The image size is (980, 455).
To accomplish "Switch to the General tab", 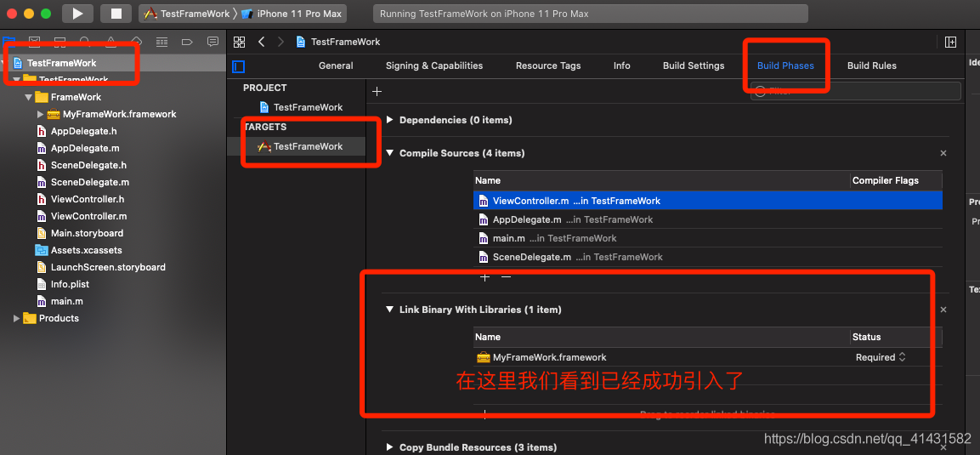I will (x=336, y=65).
